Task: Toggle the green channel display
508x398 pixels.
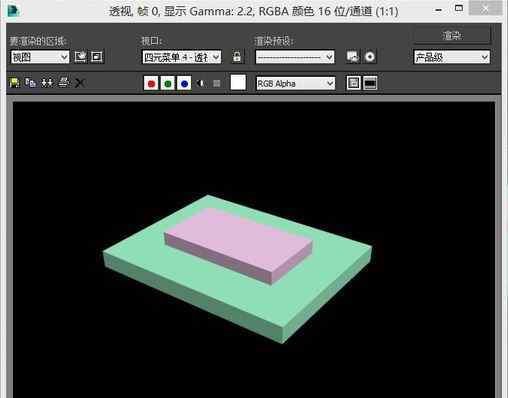Action: tap(168, 83)
